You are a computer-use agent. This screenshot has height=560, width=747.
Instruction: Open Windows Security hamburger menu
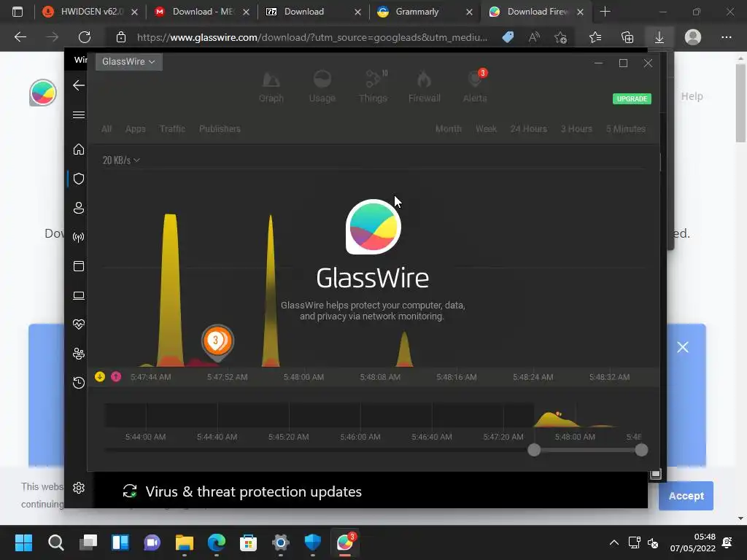coord(79,114)
